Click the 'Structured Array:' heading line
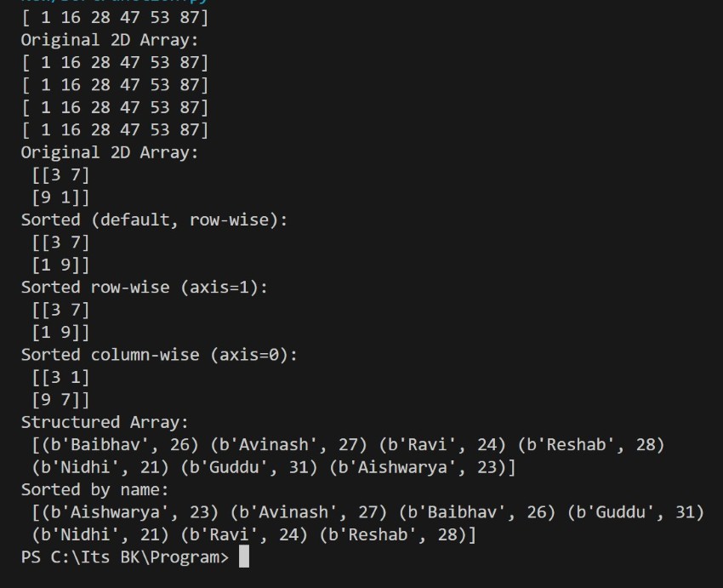 click(105, 422)
